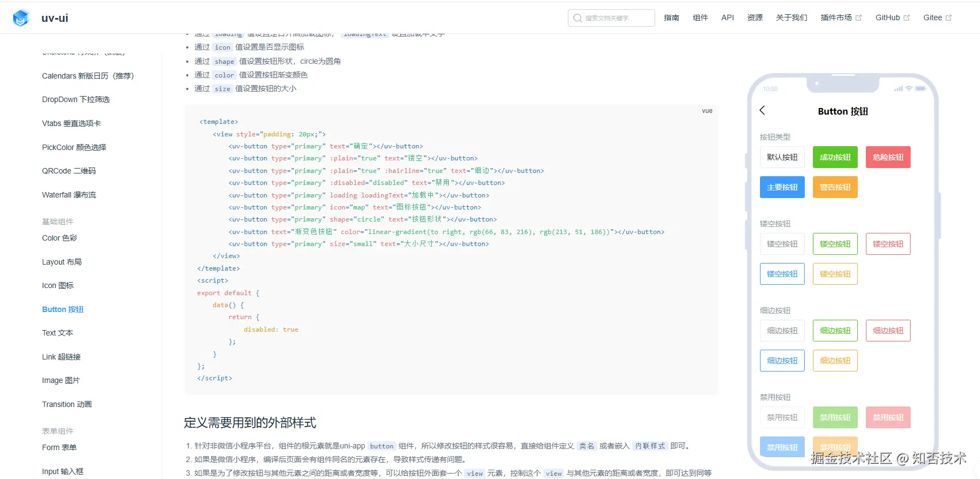Click the inline 'button' code tag
980x479 pixels.
pos(382,446)
